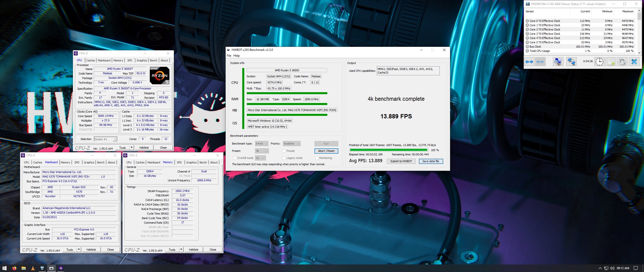Screen dimensions: 644x272
Task: Click HWiNFO log file add icon
Action: click(x=611, y=62)
